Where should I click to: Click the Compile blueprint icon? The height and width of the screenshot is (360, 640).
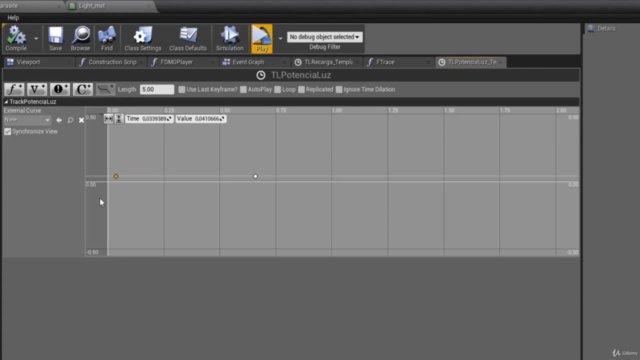[16, 38]
